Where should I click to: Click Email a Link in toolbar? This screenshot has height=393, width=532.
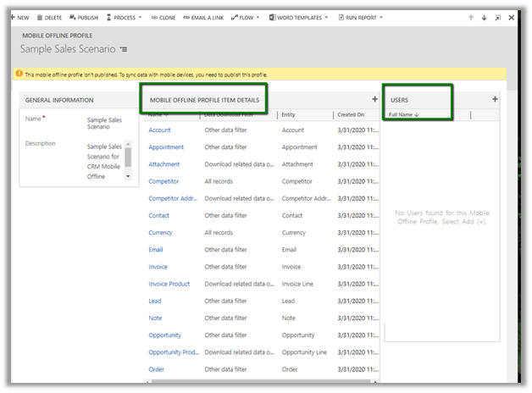204,17
